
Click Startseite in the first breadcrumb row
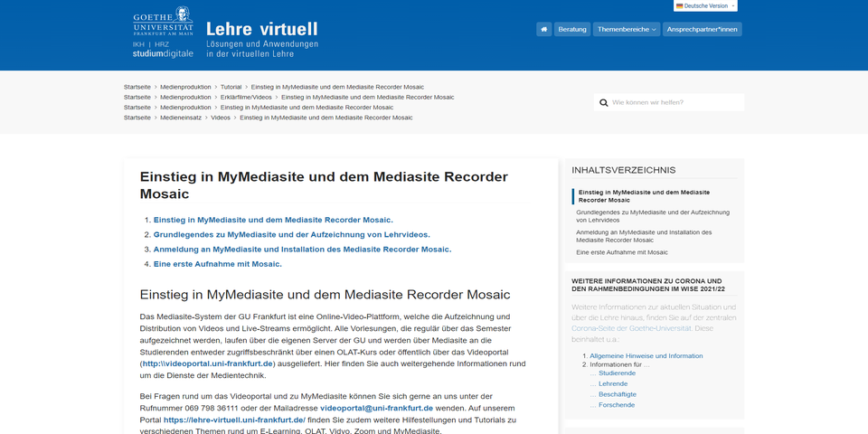(137, 87)
